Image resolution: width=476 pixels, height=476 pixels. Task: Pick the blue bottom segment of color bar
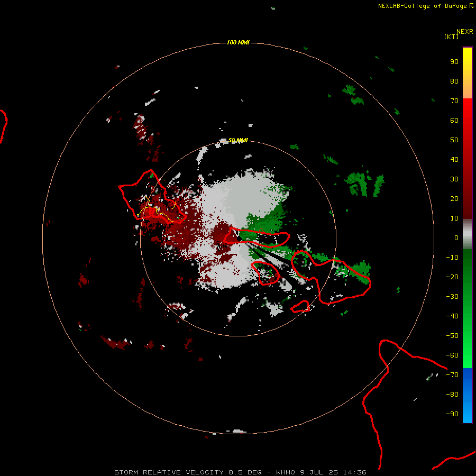tap(467, 395)
